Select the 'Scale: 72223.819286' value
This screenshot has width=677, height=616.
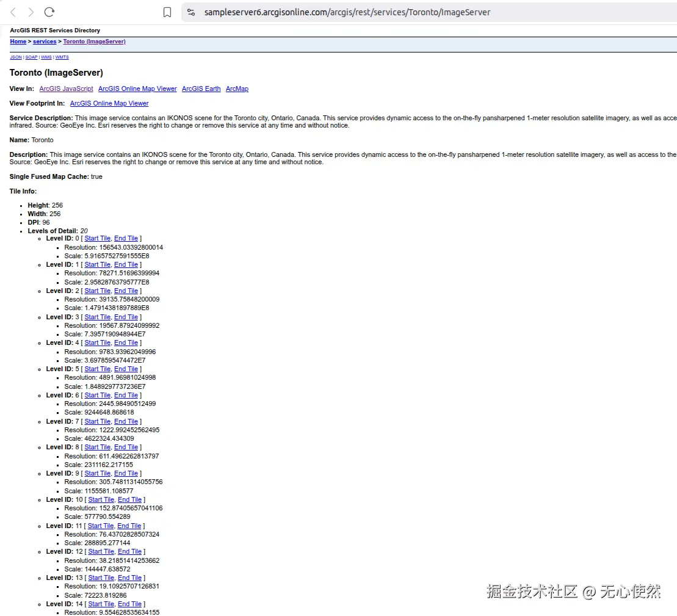pos(95,595)
